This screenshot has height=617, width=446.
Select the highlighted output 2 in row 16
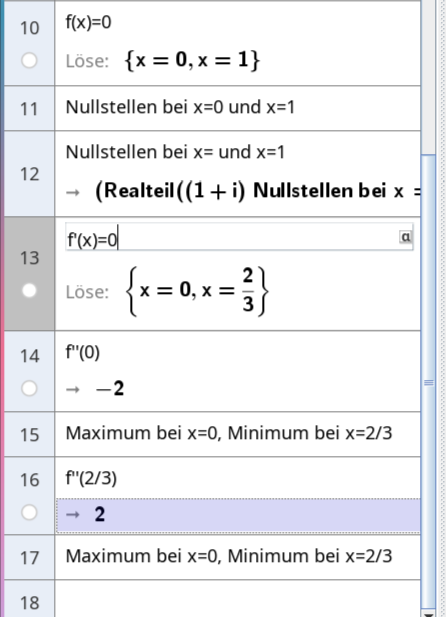point(238,515)
